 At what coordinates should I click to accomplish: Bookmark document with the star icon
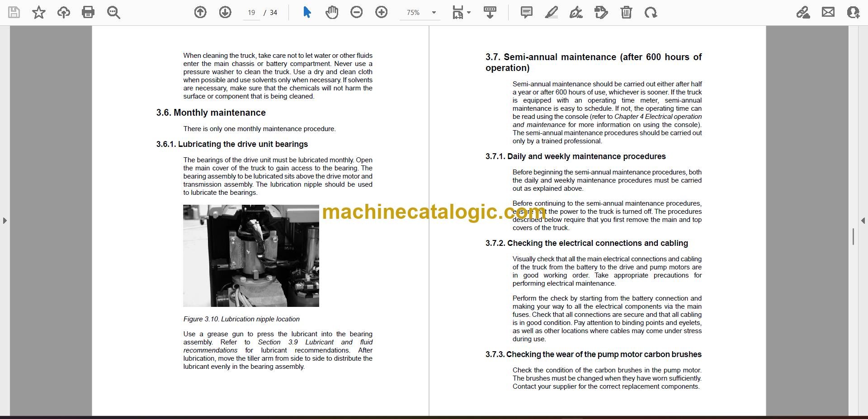pyautogui.click(x=39, y=12)
